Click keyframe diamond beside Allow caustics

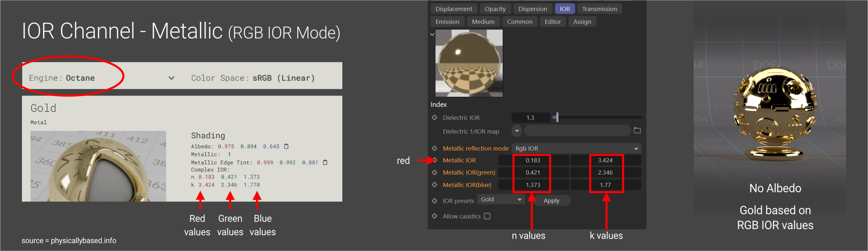(x=435, y=216)
